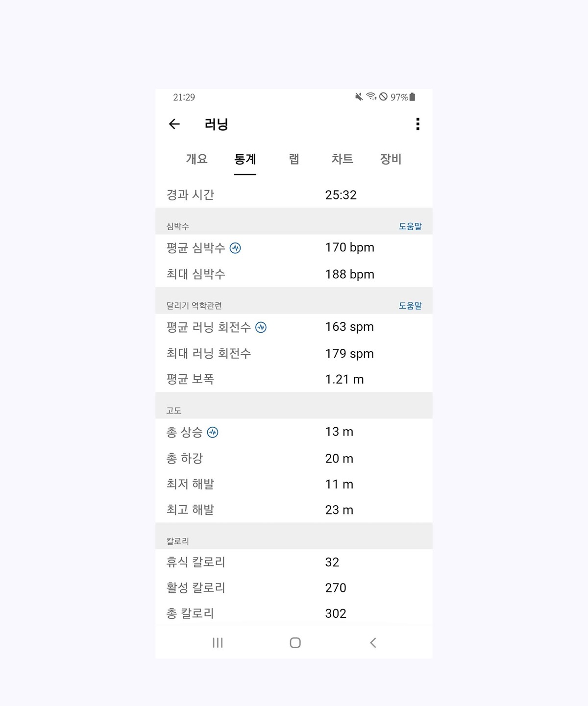Tap the chart icon beside 평균 러닝 회전수
The height and width of the screenshot is (706, 588).
(x=261, y=327)
